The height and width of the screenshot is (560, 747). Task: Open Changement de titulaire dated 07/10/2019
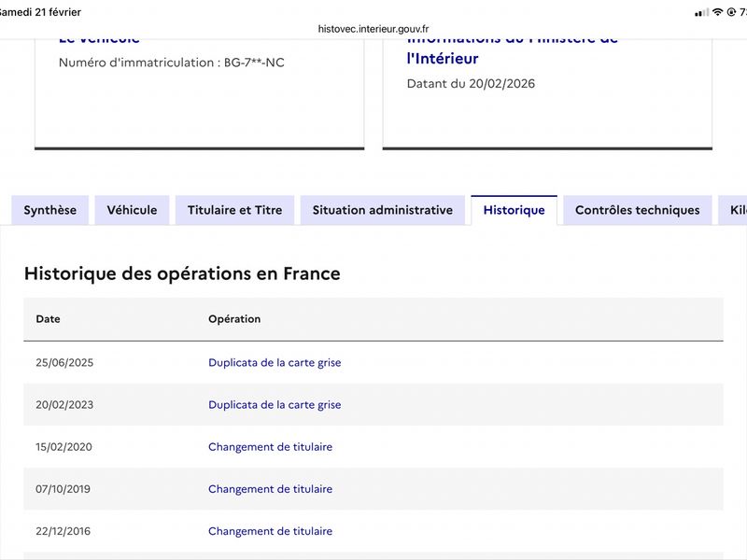pos(270,489)
